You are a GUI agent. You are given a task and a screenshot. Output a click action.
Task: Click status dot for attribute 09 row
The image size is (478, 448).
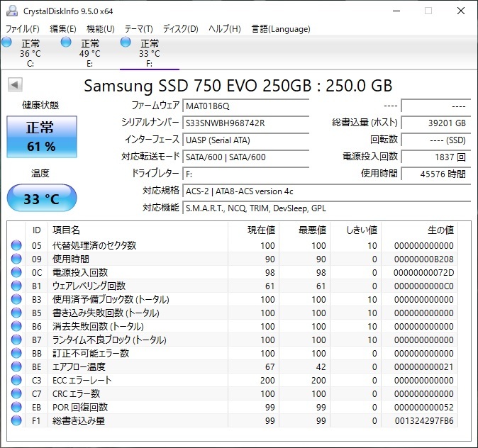(x=16, y=259)
